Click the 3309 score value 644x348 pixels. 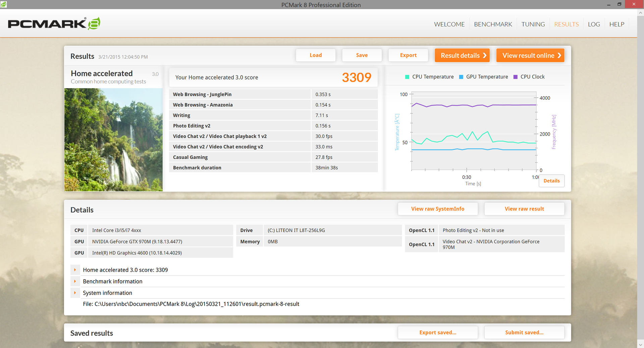point(357,78)
